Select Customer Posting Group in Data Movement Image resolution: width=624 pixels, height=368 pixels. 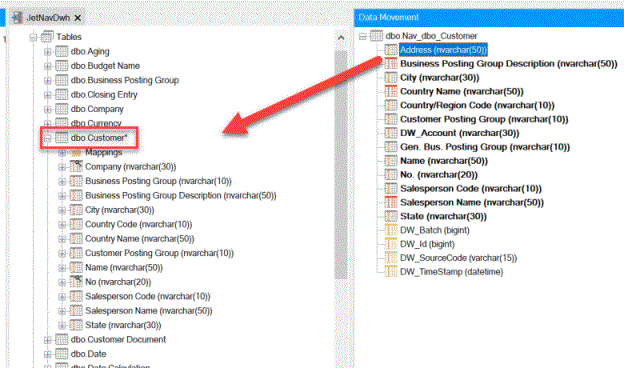pos(484,119)
